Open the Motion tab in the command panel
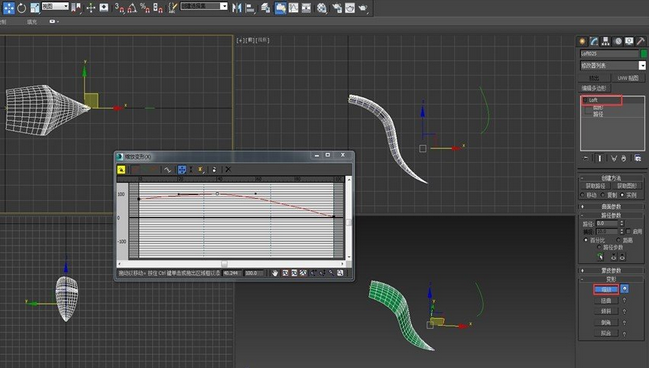Image resolution: width=649 pixels, height=368 pixels. coord(618,41)
